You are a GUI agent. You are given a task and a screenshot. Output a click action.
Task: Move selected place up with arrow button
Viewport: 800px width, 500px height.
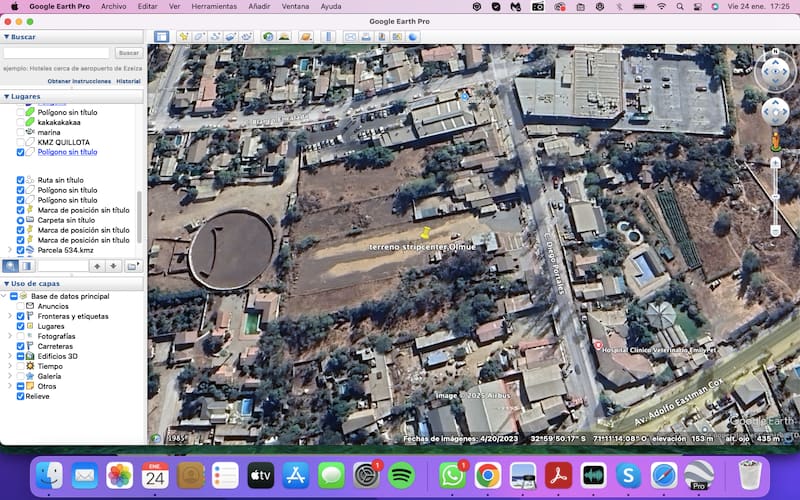pos(97,266)
